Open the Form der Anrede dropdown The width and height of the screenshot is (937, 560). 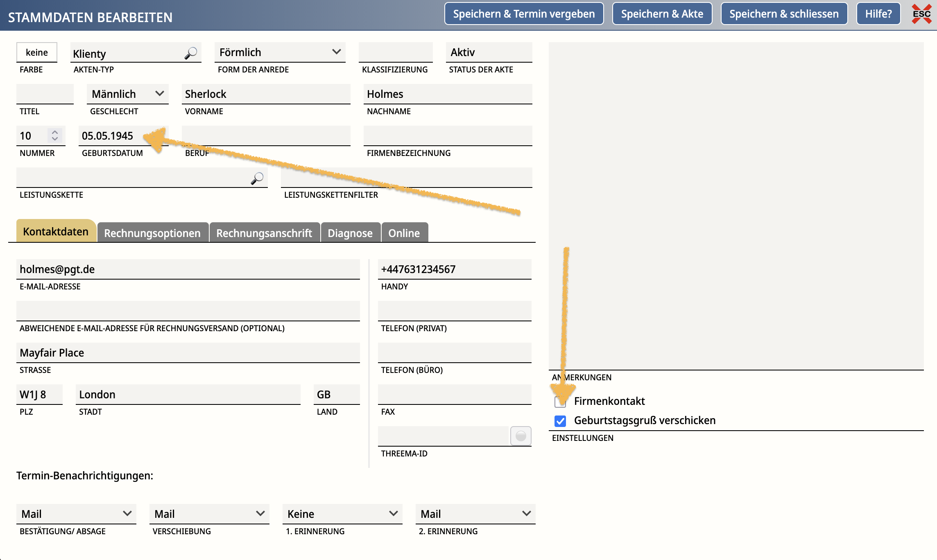[x=280, y=52]
